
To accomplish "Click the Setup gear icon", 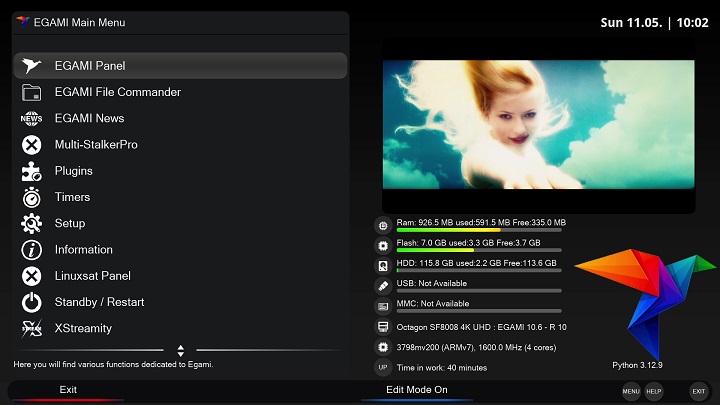I will point(31,224).
